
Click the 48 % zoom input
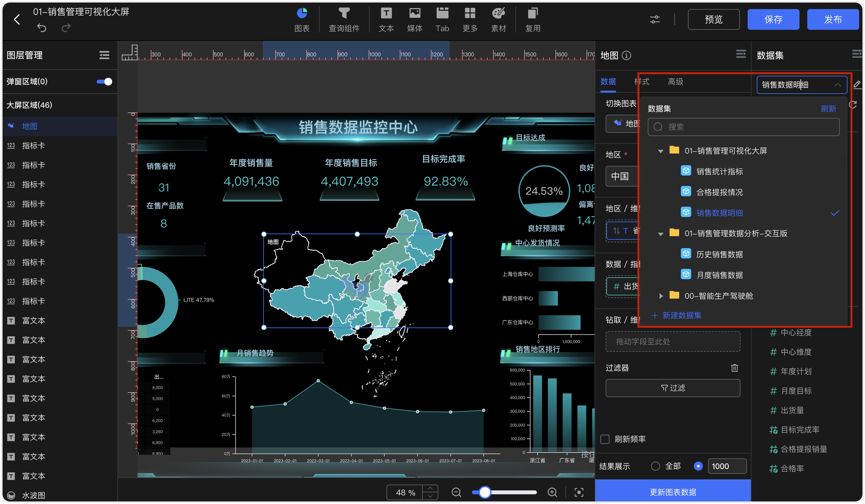click(x=405, y=493)
